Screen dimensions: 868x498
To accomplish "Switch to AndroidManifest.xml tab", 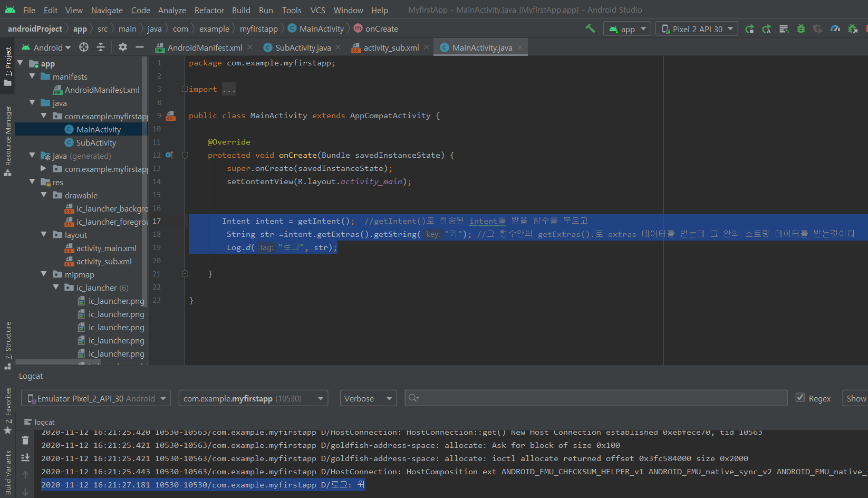I will [205, 47].
